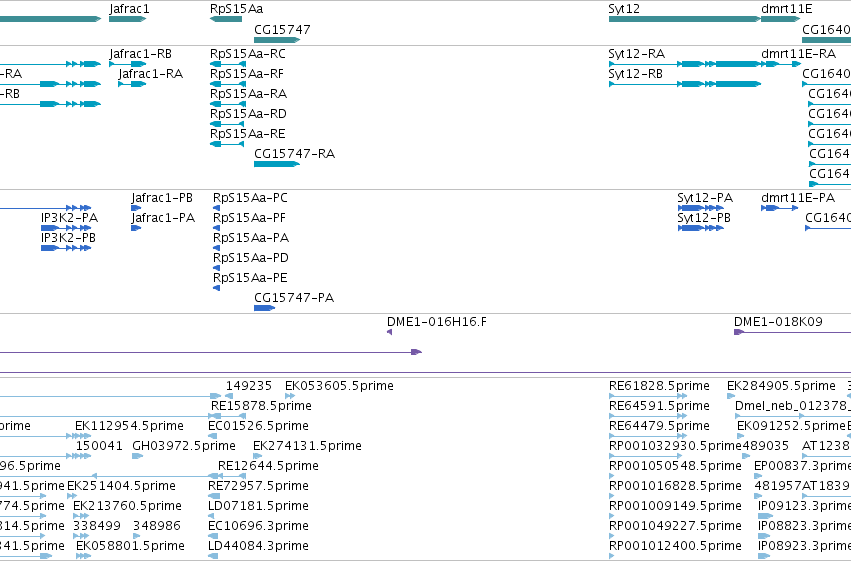Select clone DME1-016H16.F
The image size is (851, 561).
click(x=437, y=322)
